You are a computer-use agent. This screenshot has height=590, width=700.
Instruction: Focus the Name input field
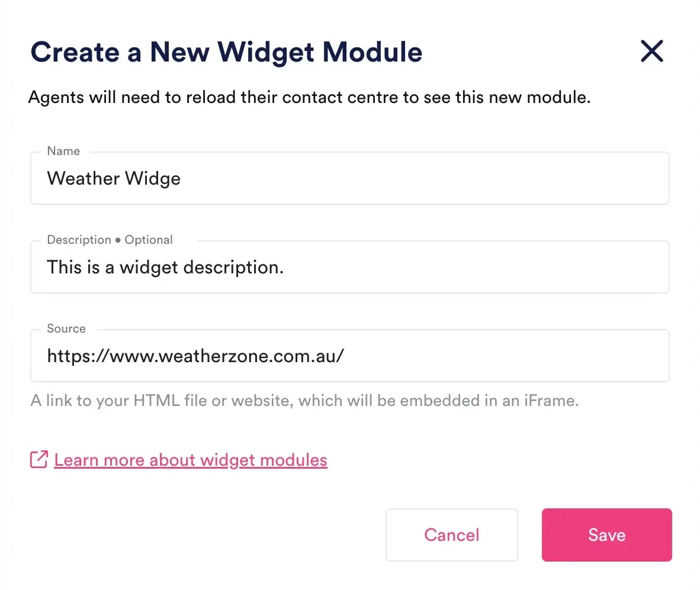[349, 178]
